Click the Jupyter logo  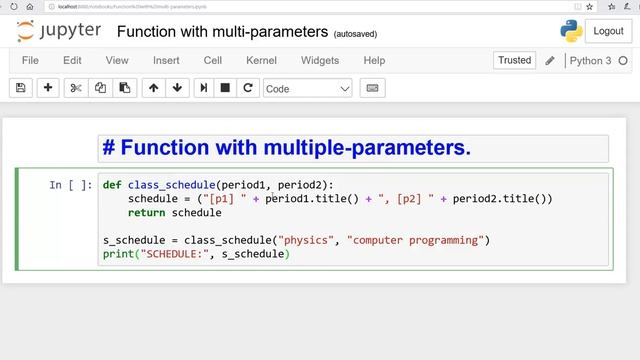59,31
